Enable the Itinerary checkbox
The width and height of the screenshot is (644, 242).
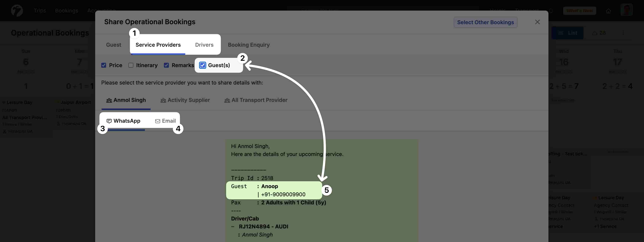point(131,65)
